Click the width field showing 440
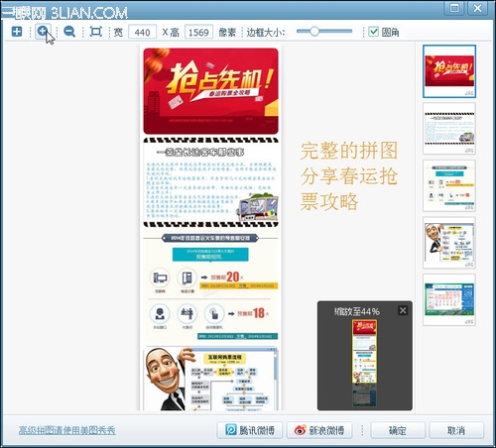The width and height of the screenshot is (496, 448). point(142,32)
